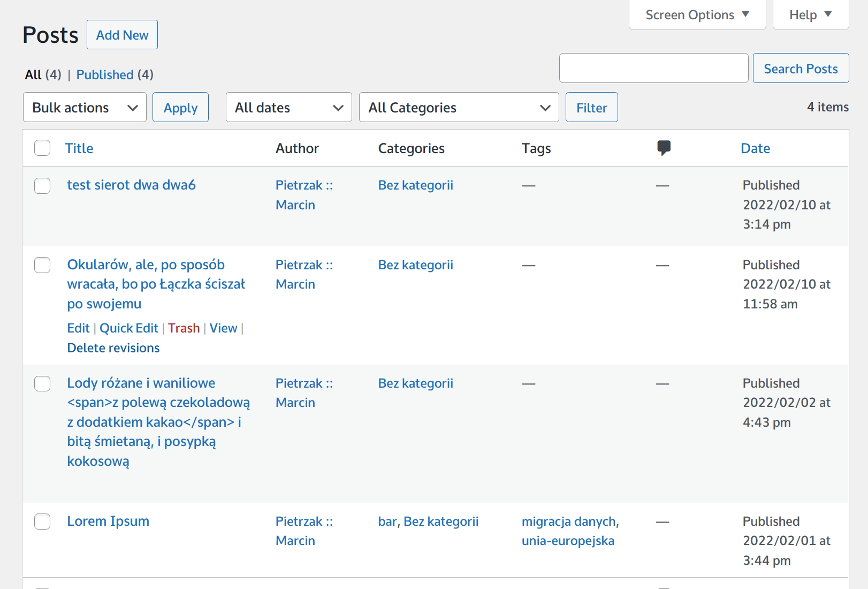
Task: Sort the table by Title column
Action: (x=79, y=148)
